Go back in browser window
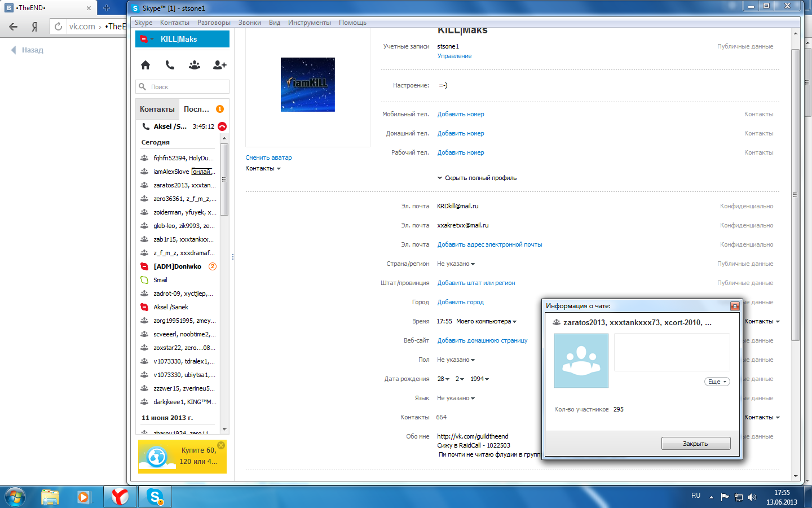 tap(14, 27)
